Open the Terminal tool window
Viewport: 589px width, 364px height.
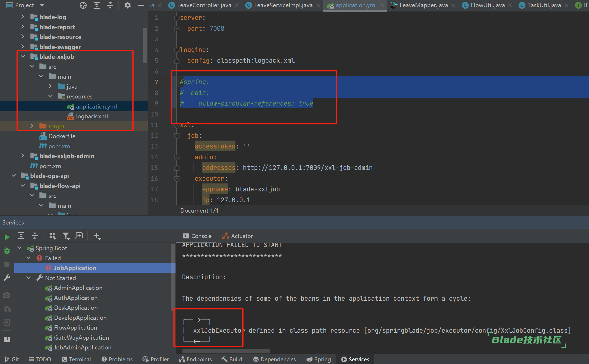tap(76, 359)
